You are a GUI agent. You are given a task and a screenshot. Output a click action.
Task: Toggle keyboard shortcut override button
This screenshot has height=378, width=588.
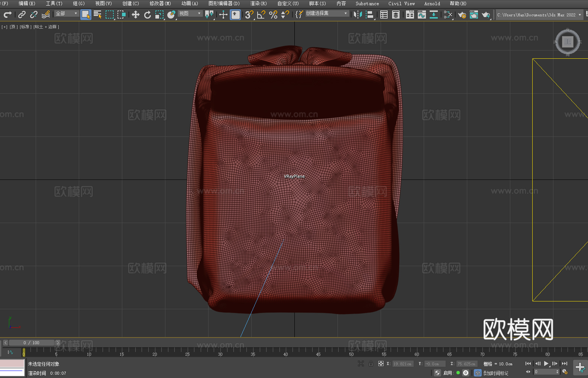235,14
